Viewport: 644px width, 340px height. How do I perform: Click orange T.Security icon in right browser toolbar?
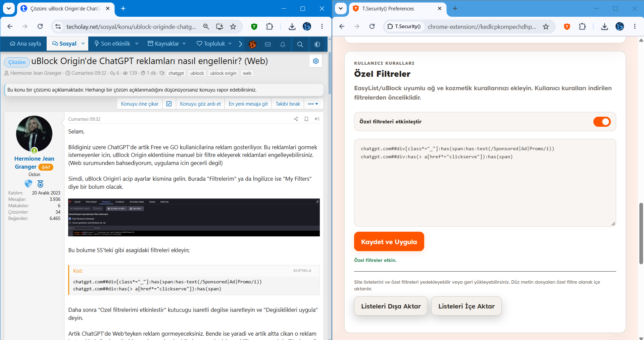pos(567,26)
